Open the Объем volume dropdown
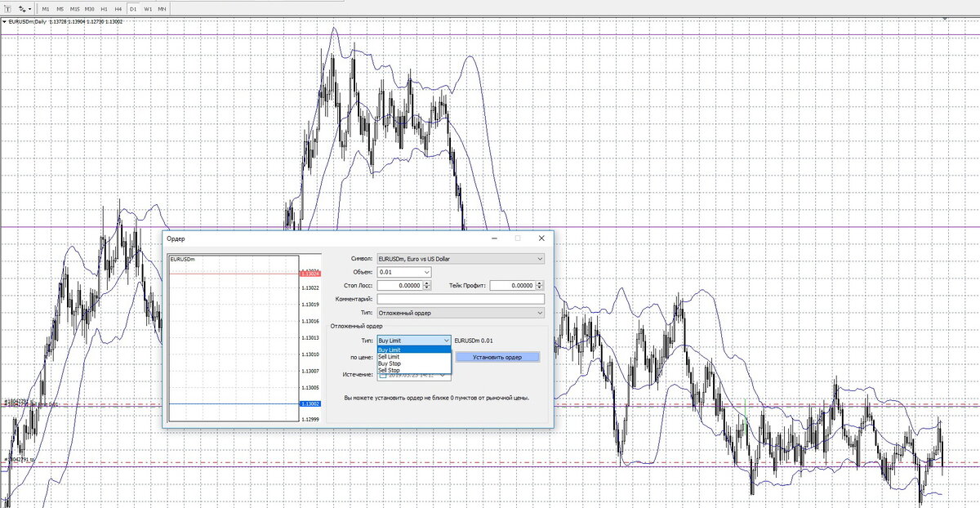 (x=426, y=272)
